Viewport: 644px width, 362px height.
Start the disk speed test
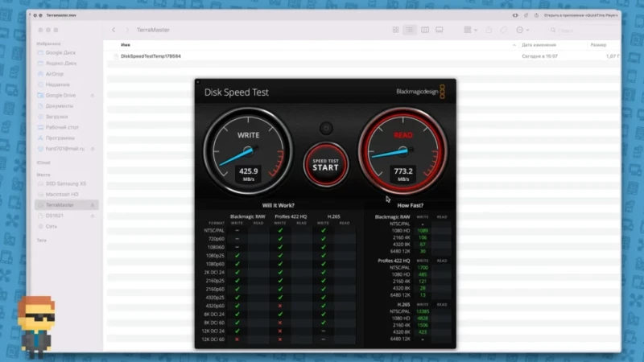pyautogui.click(x=326, y=164)
